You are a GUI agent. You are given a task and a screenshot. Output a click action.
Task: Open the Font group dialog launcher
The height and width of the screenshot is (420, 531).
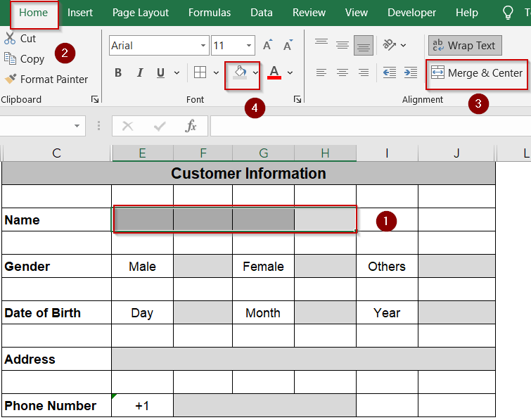click(x=298, y=99)
